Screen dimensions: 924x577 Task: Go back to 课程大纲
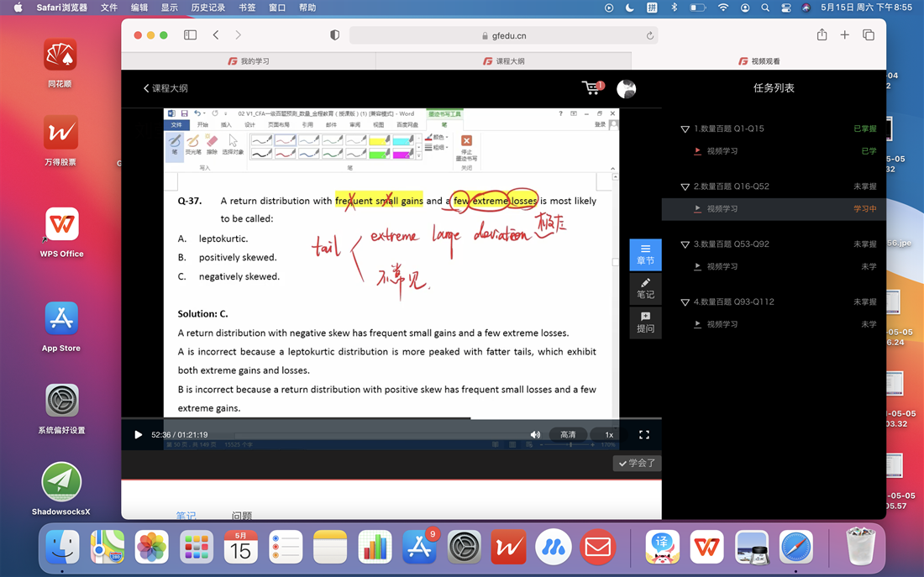[165, 88]
